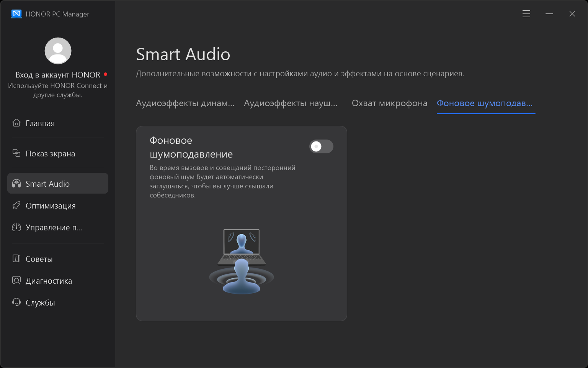Click Вход в аккаунт HONOR link
The image size is (588, 368).
[58, 75]
